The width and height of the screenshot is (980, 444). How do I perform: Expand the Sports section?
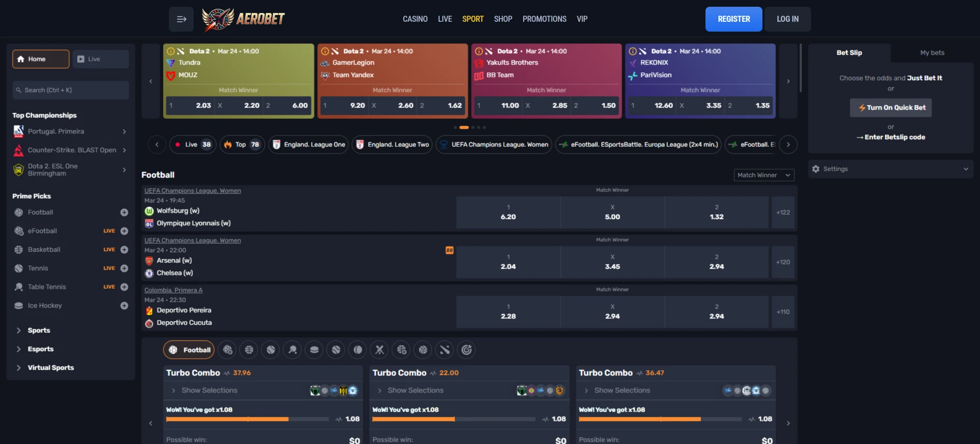tap(70, 331)
